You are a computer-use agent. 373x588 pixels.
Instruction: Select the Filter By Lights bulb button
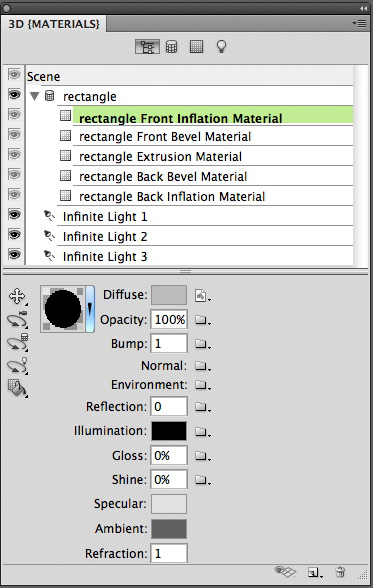221,47
